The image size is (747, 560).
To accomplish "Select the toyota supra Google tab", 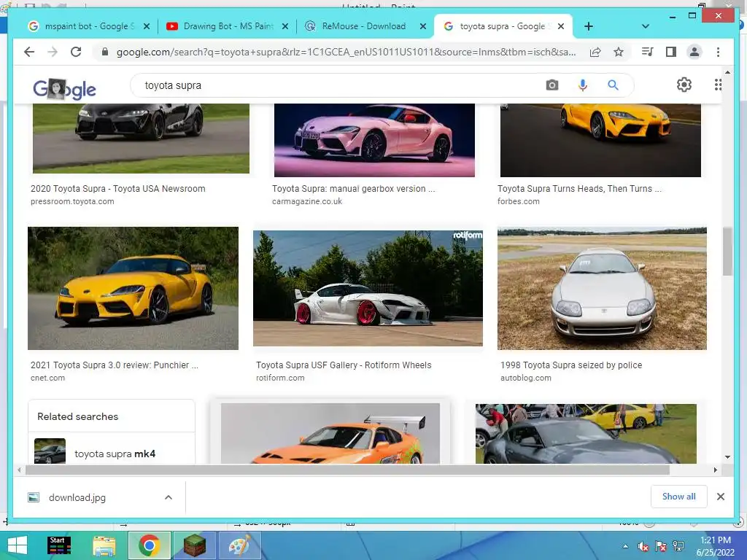I will click(x=503, y=26).
